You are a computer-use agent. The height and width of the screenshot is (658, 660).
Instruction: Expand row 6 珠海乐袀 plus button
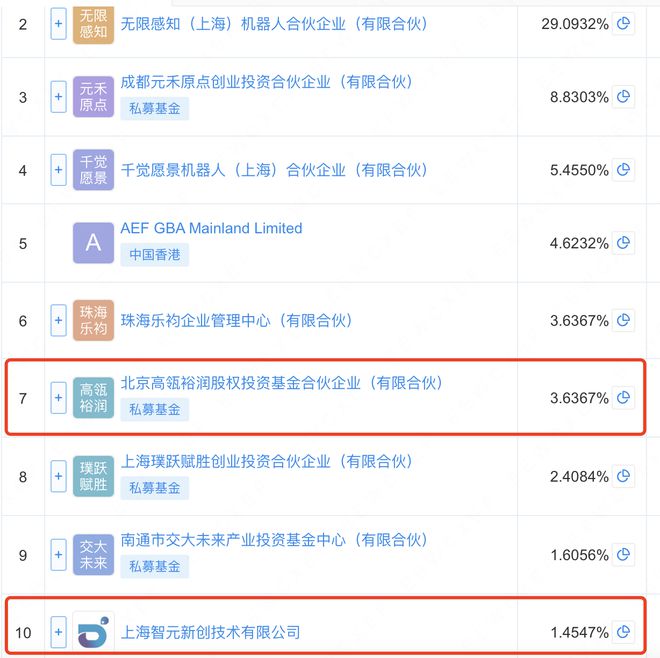(59, 320)
